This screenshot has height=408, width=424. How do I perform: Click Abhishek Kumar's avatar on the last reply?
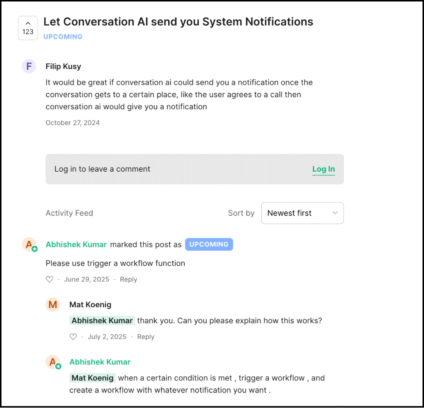[53, 362]
